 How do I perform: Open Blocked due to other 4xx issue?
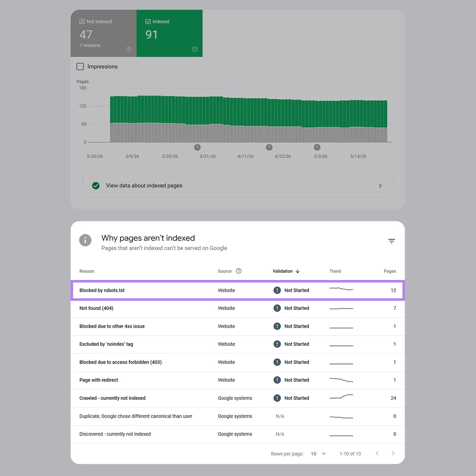238,326
